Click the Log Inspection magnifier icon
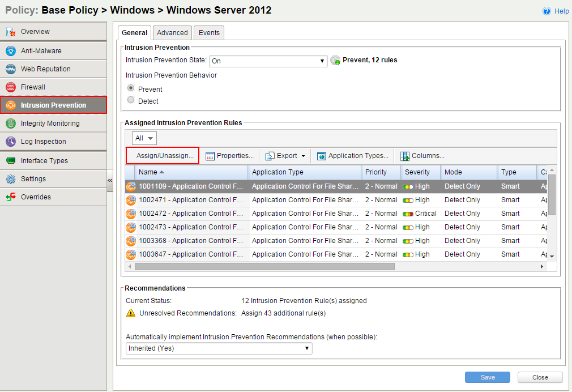Image resolution: width=572 pixels, height=392 pixels. coord(11,141)
